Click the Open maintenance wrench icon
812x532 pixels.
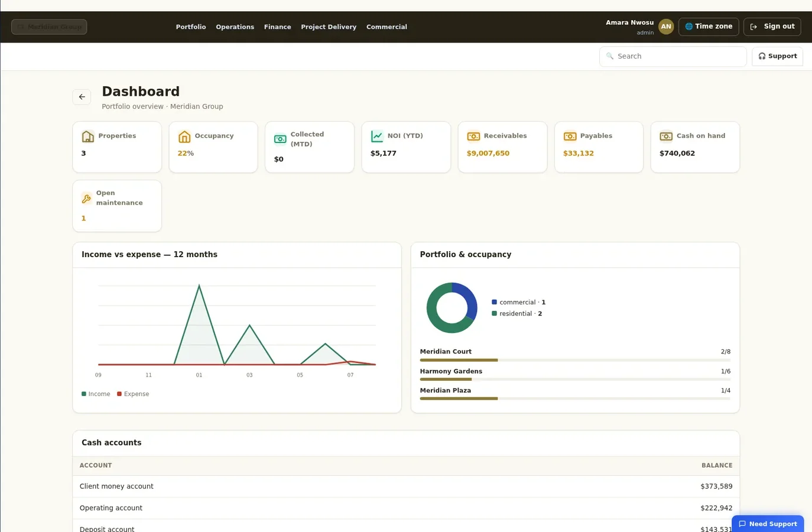pos(86,199)
